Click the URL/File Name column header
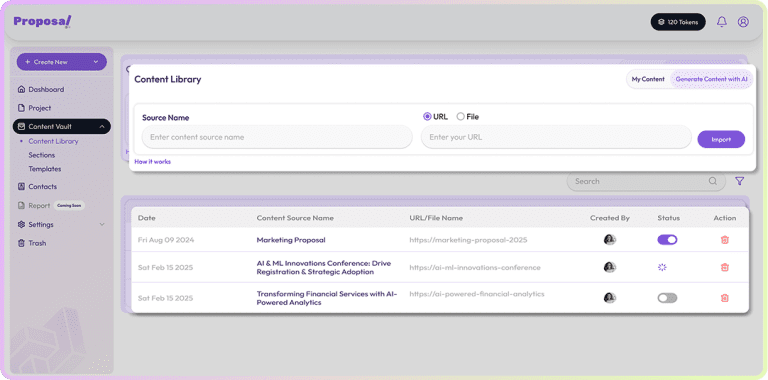This screenshot has height=380, width=768. coord(436,218)
